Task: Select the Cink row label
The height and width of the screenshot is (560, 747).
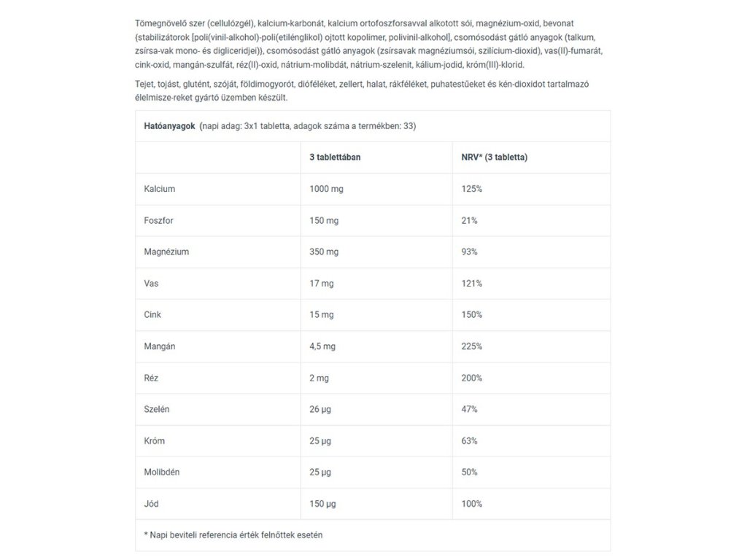Action: tap(153, 314)
